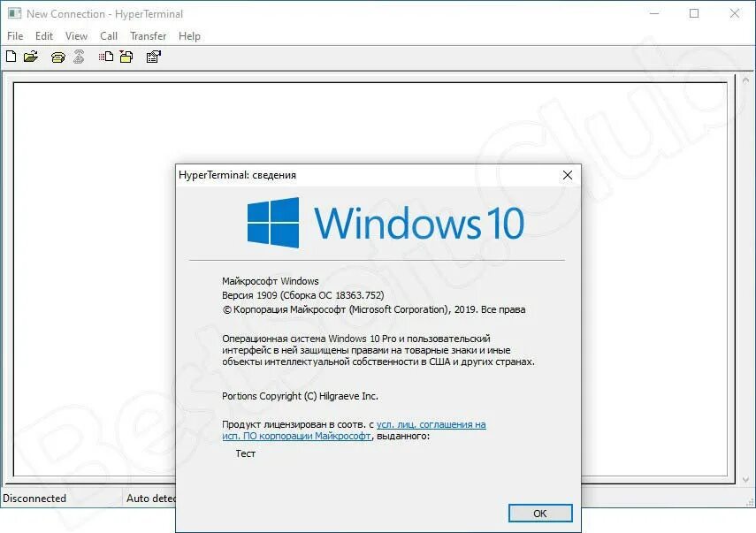This screenshot has height=533, width=756.
Task: Click the Версия 1909 build text
Action: 302,295
